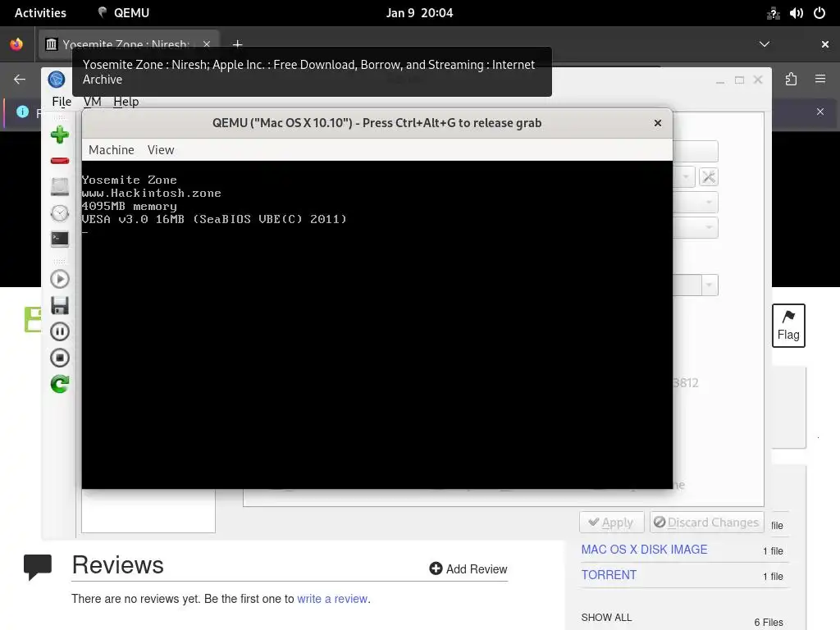840x630 pixels.
Task: Click the floppy save VM state icon
Action: tap(59, 305)
